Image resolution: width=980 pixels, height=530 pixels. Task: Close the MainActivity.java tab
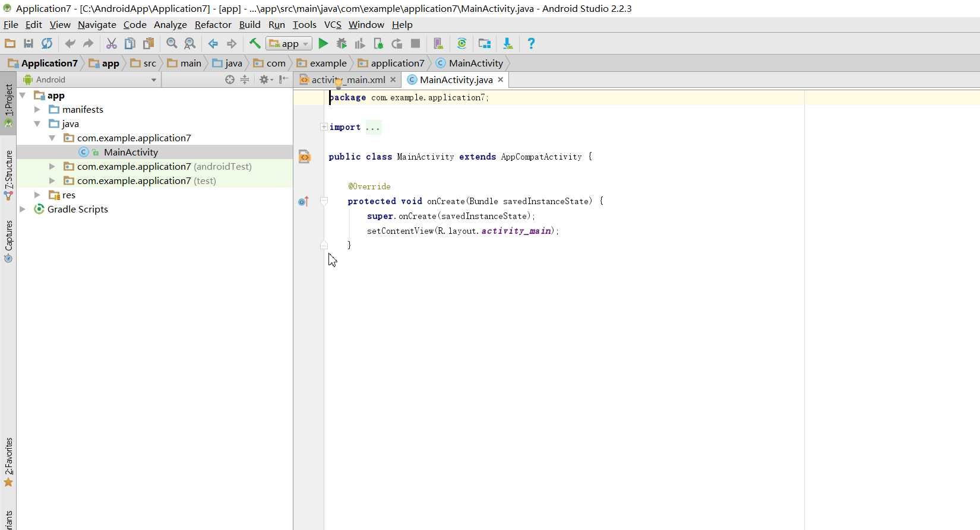tap(501, 80)
